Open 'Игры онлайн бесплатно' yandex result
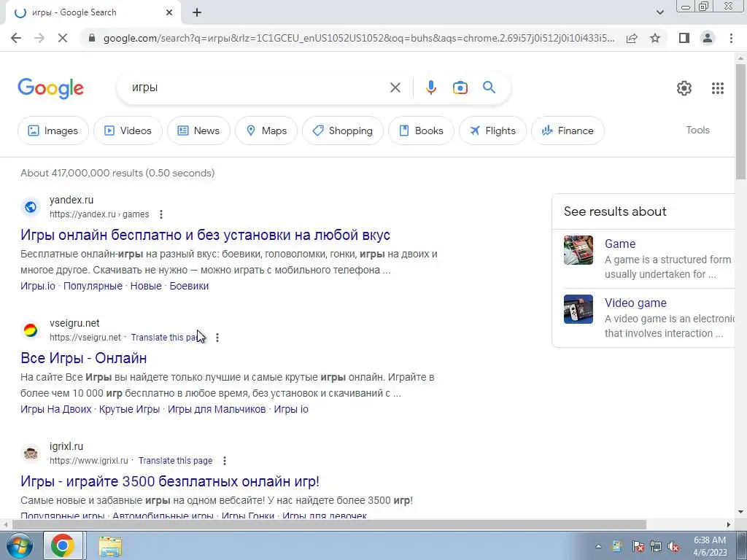The height and width of the screenshot is (560, 747). coord(205,235)
